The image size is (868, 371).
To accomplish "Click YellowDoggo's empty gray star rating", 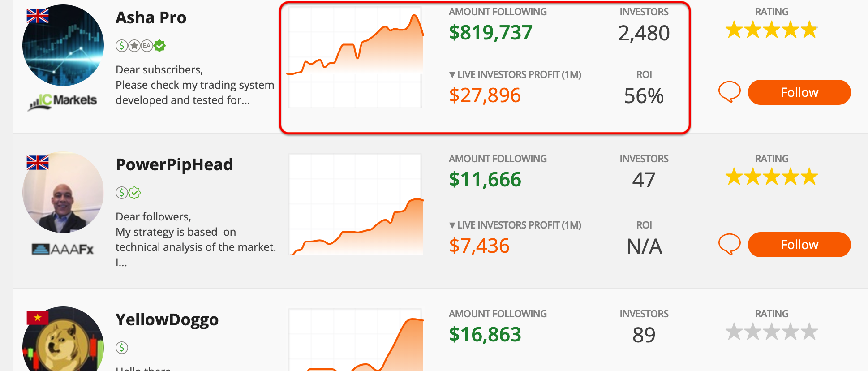I will coord(771,332).
